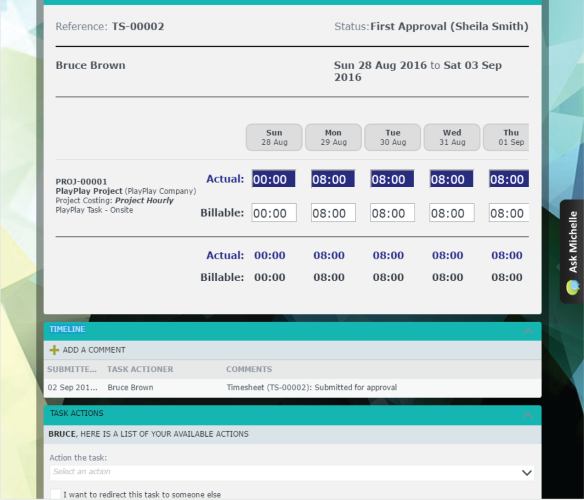Click the ADD A COMMENT link
The width and height of the screenshot is (584, 500).
[x=94, y=350]
